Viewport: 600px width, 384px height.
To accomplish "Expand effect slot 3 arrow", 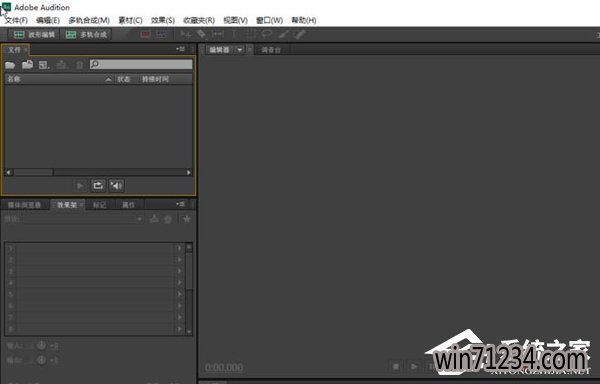I will 179,271.
